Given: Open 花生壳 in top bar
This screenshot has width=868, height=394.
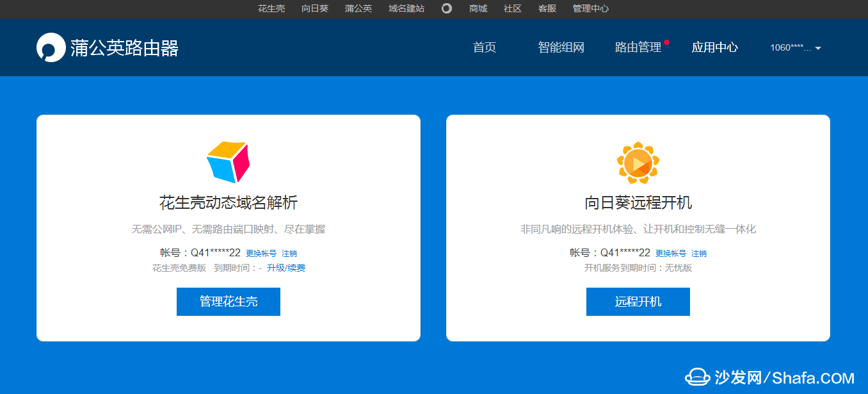Looking at the screenshot, I should pyautogui.click(x=271, y=9).
